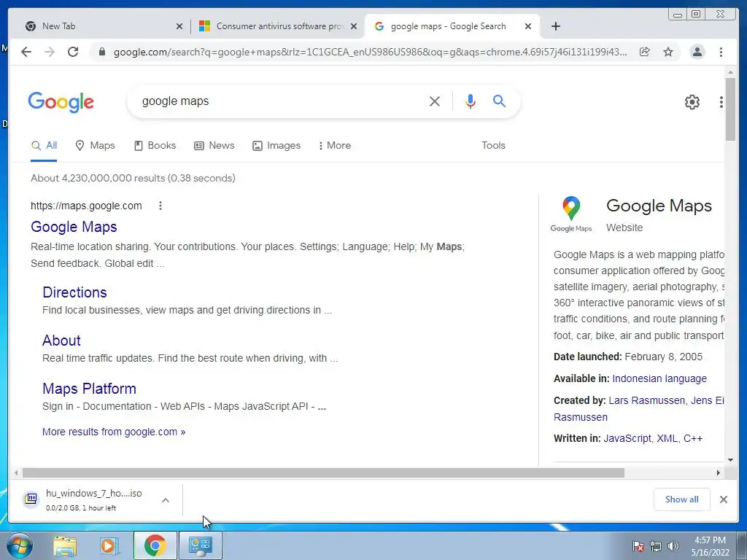Click Show all downloads button

point(682,499)
